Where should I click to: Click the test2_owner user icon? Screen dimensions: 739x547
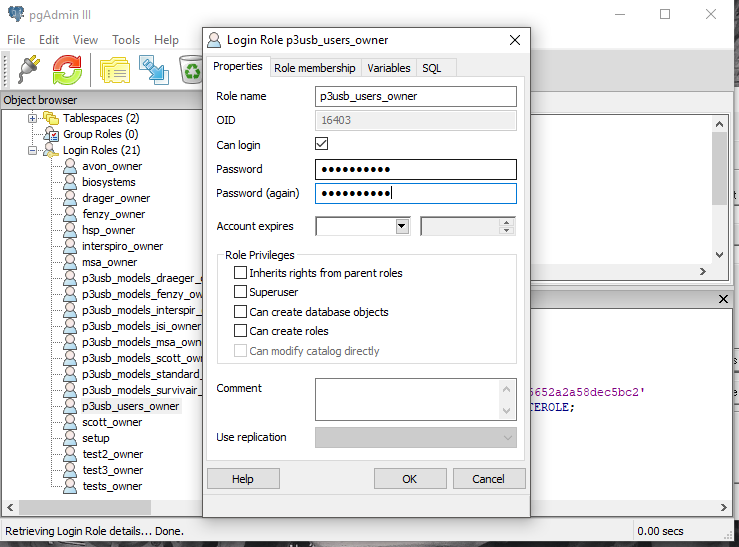70,454
